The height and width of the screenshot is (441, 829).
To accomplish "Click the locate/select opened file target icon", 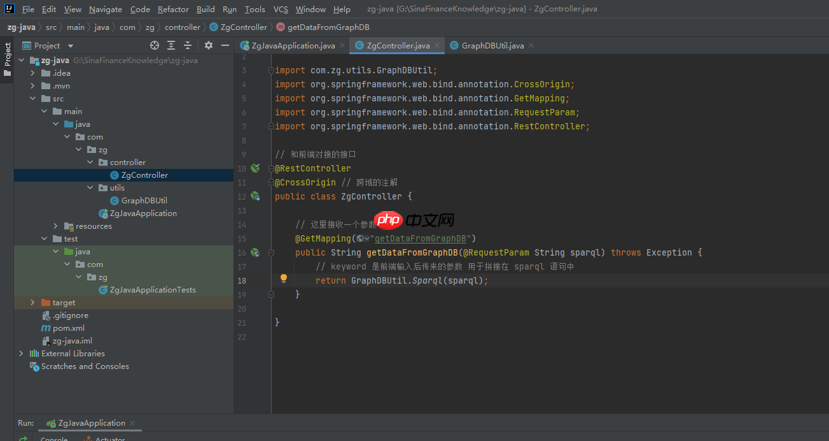I will pos(154,45).
